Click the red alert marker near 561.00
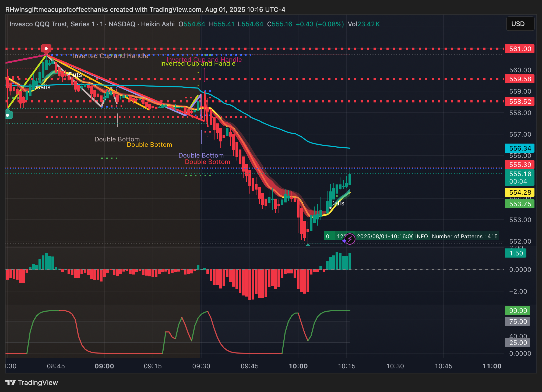542x392 pixels. [x=46, y=49]
